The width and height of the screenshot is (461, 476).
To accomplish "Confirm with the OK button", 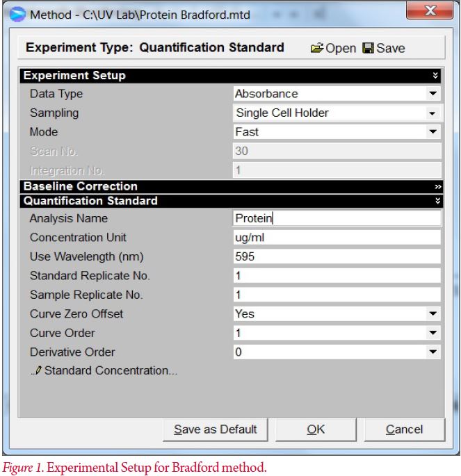I will click(316, 429).
